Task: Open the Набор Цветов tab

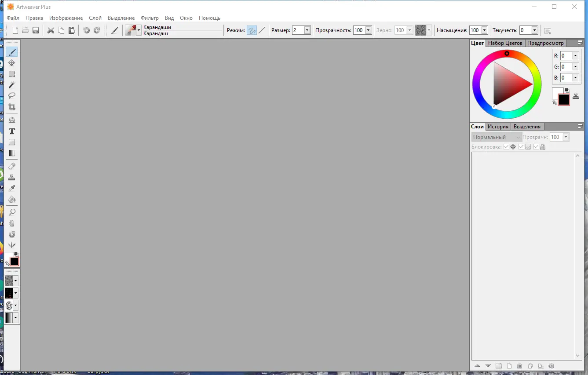Action: coord(505,43)
